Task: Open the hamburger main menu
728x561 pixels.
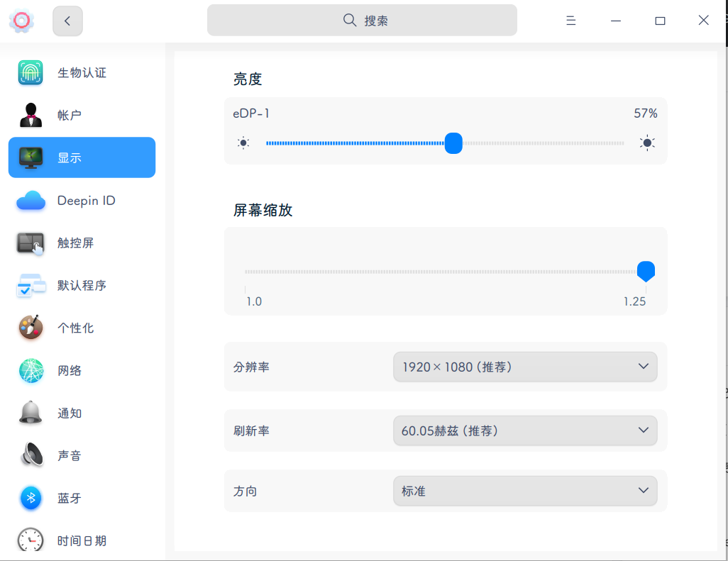Action: click(570, 21)
